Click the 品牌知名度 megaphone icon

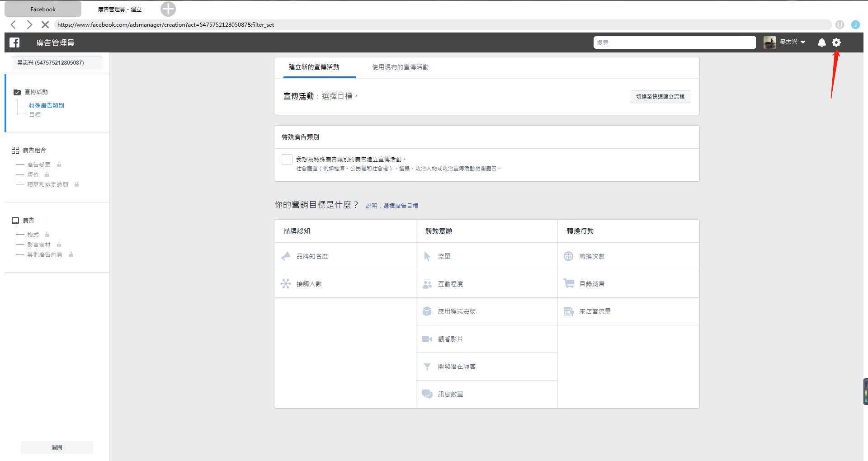[286, 256]
